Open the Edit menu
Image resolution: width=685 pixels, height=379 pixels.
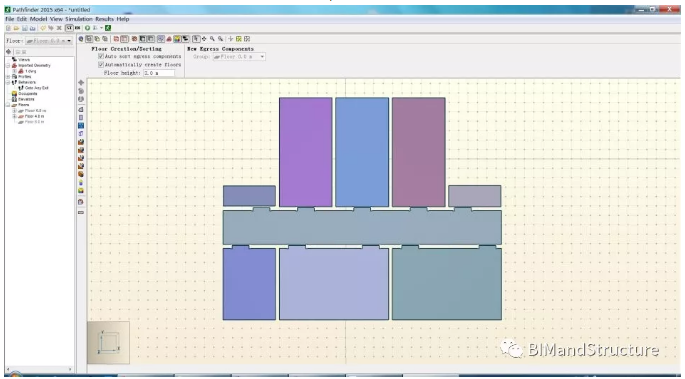(22, 19)
